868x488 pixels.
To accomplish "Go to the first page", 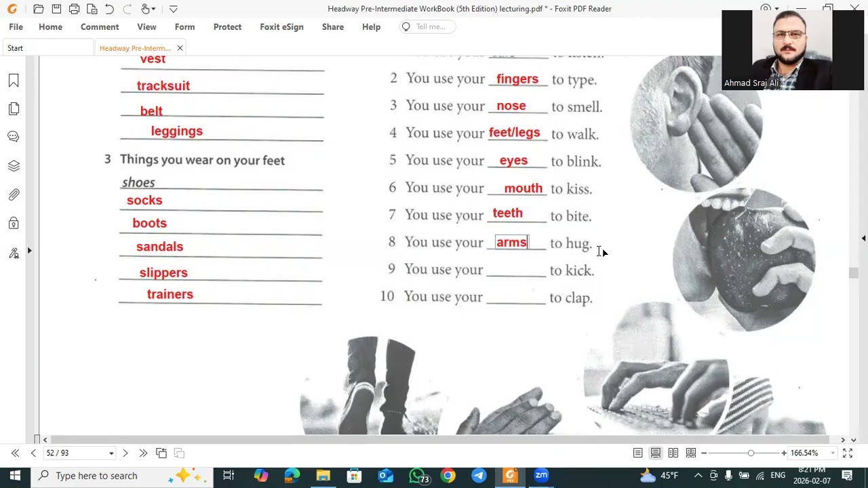I will tap(15, 453).
